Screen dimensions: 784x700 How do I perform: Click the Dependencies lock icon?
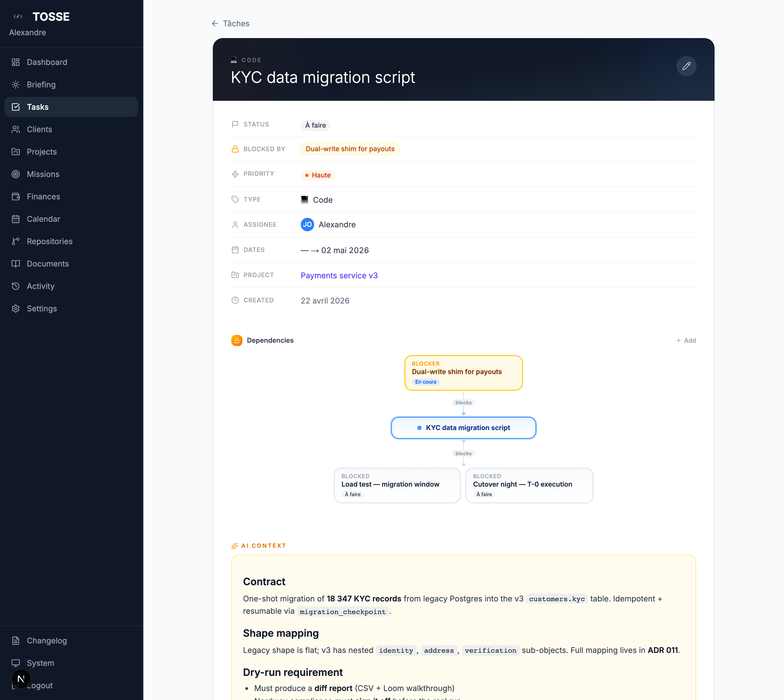(x=236, y=340)
